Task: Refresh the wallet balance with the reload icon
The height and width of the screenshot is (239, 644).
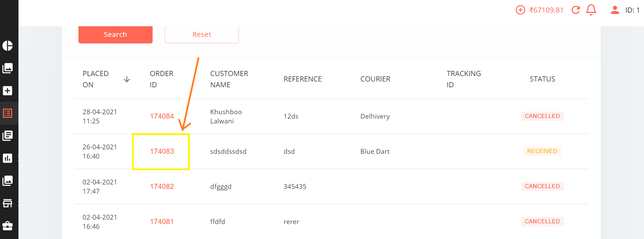Action: click(x=576, y=10)
